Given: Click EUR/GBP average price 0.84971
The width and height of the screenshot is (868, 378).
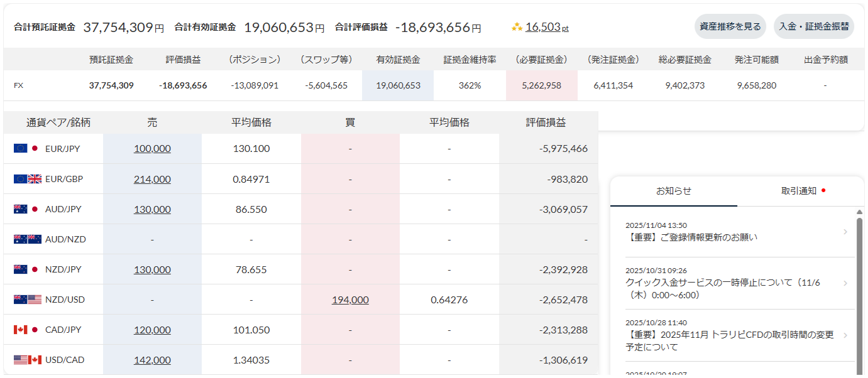Looking at the screenshot, I should point(251,179).
